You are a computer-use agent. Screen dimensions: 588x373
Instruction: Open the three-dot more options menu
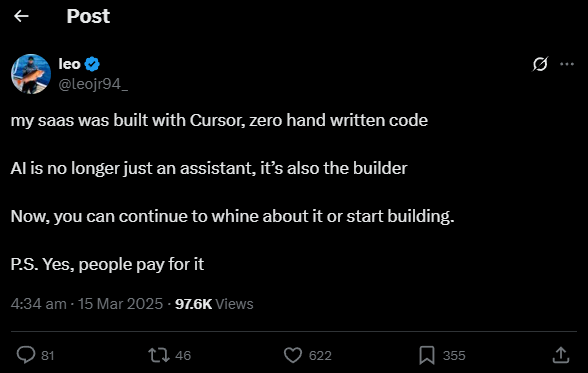pos(567,64)
